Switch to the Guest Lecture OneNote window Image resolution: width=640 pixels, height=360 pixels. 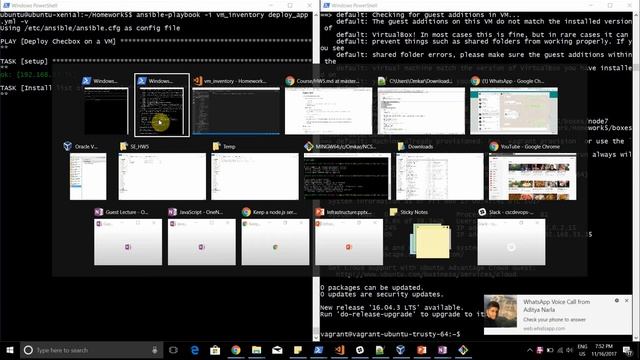[128, 237]
